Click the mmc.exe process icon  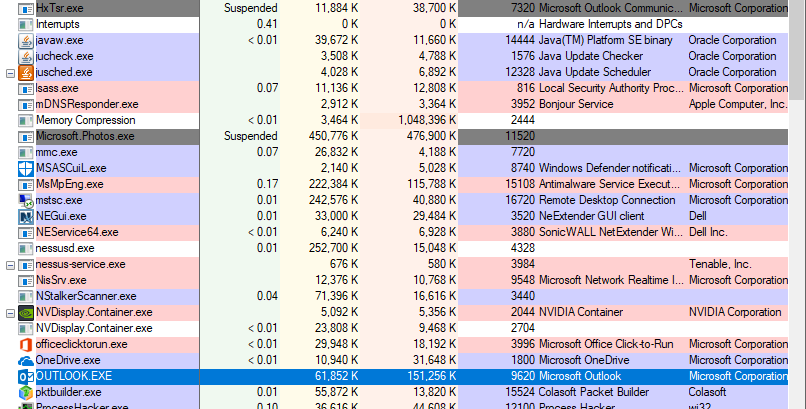click(26, 153)
